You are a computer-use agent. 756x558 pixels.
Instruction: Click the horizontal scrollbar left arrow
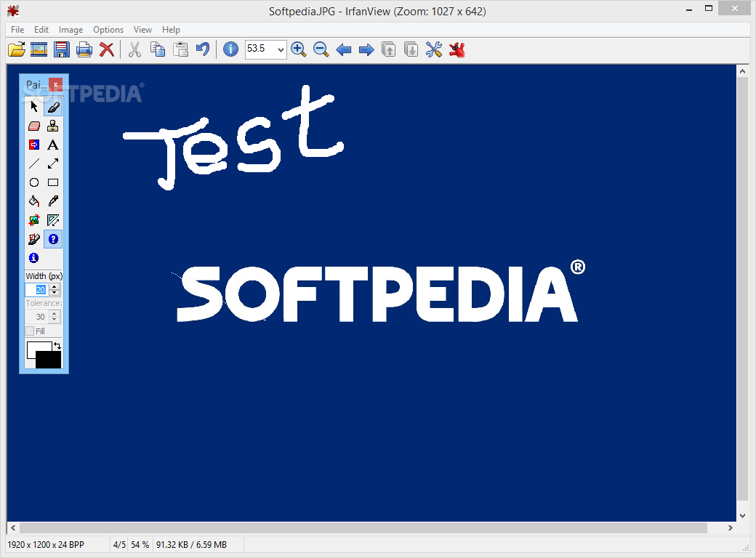(x=13, y=527)
